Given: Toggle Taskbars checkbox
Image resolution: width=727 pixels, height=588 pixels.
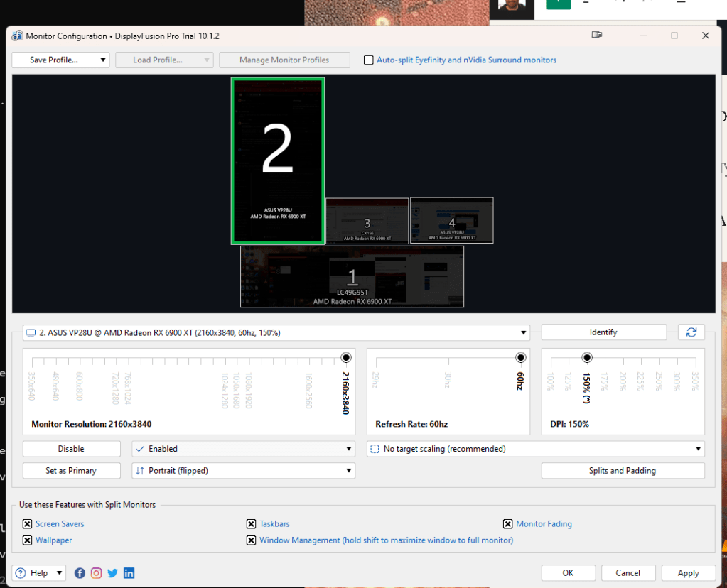Looking at the screenshot, I should (252, 523).
